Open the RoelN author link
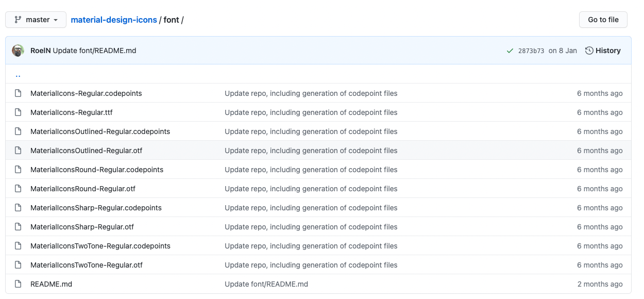 tap(40, 51)
